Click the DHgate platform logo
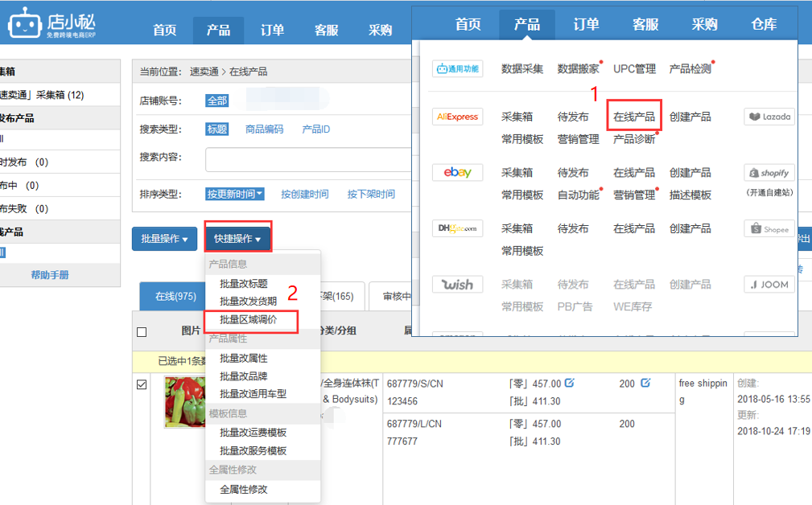812x505 pixels. pos(457,228)
